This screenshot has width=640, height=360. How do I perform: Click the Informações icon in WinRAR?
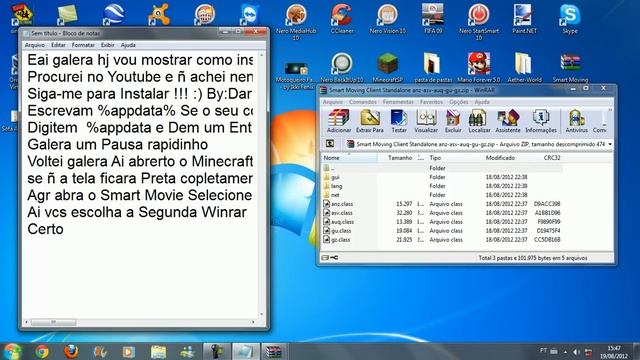(541, 121)
